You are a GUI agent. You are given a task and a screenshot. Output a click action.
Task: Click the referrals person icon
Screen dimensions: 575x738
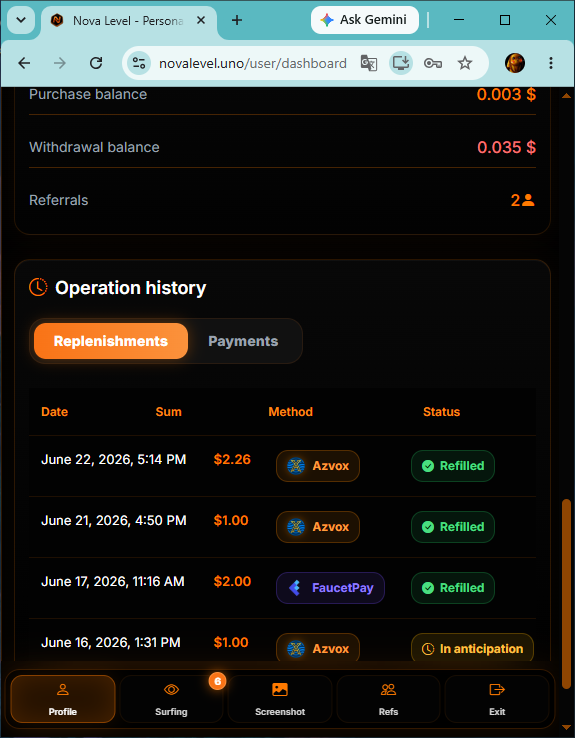coord(528,200)
